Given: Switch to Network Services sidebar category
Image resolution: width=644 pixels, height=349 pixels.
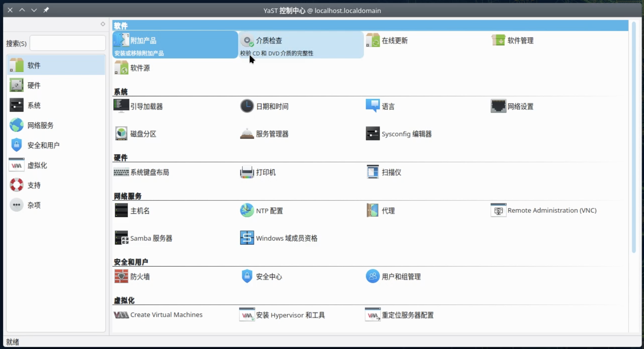Looking at the screenshot, I should click(40, 125).
